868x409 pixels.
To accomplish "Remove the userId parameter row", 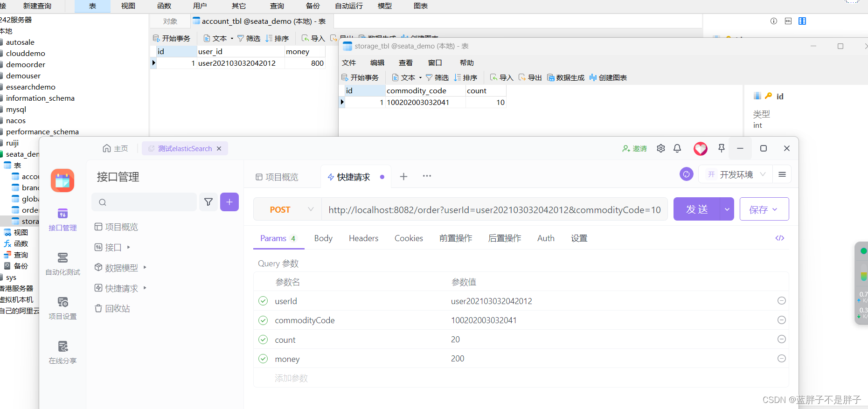I will tap(782, 301).
